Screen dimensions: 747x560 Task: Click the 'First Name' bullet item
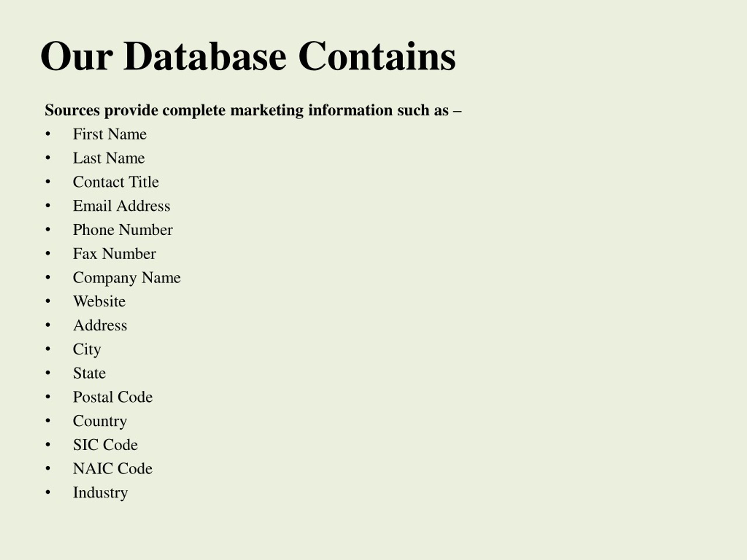click(x=110, y=134)
